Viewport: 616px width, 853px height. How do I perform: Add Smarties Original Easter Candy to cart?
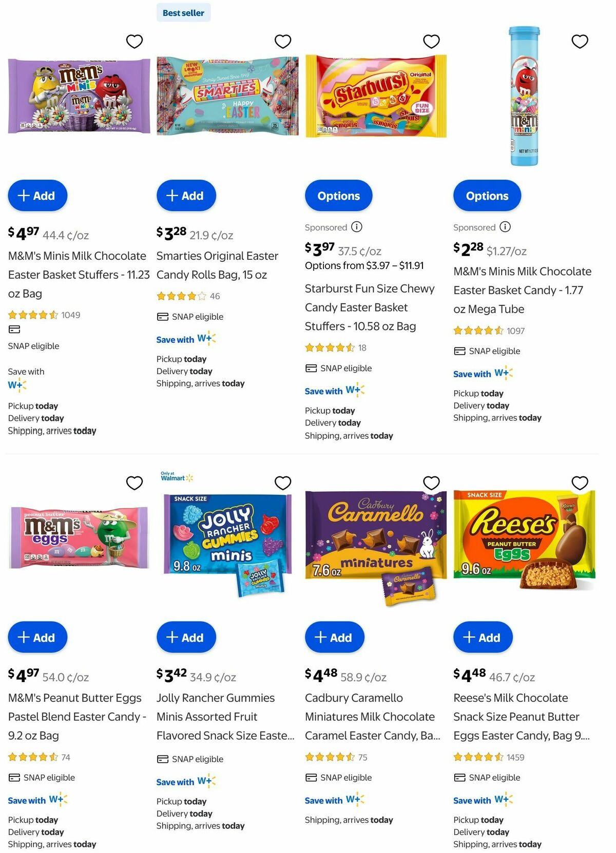[186, 196]
